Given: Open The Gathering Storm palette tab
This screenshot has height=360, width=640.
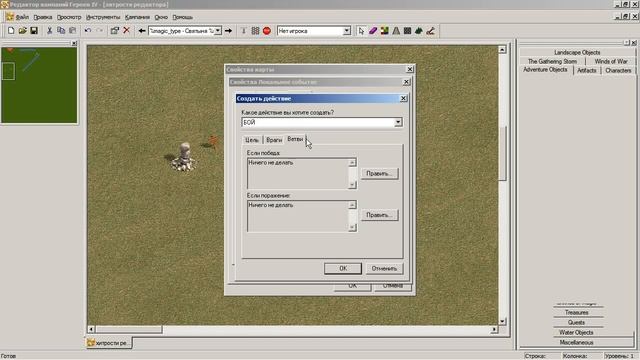Looking at the screenshot, I should [552, 61].
